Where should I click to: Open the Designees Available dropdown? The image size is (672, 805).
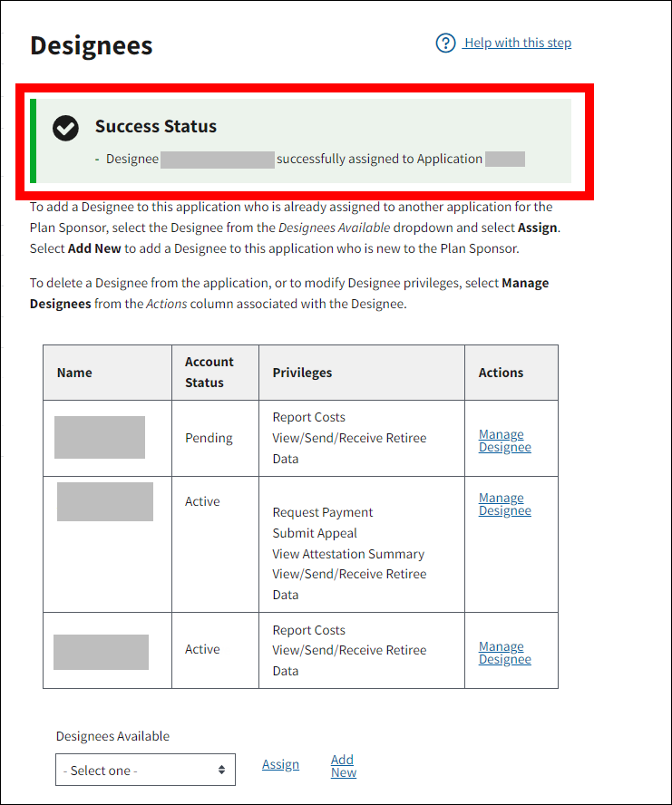[145, 770]
